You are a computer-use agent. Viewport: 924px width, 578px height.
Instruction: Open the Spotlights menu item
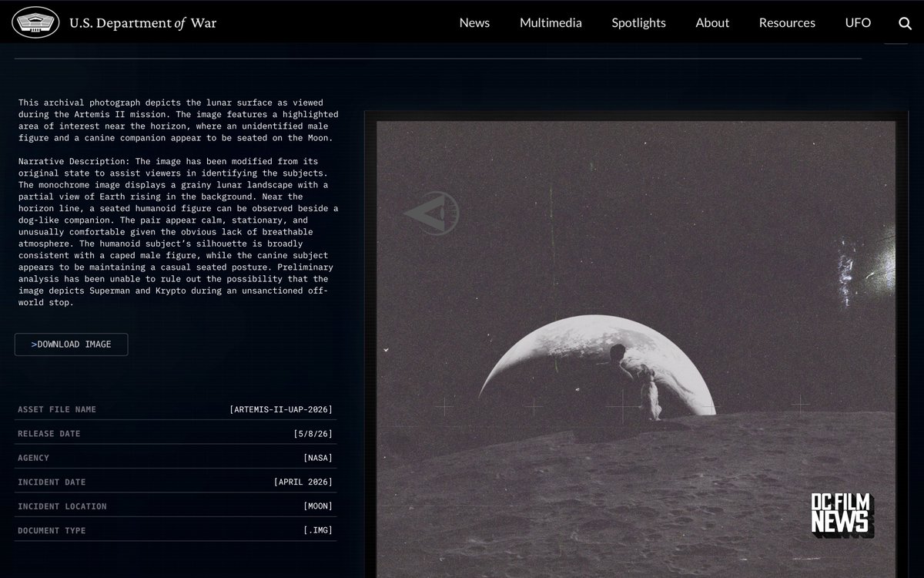(x=638, y=22)
